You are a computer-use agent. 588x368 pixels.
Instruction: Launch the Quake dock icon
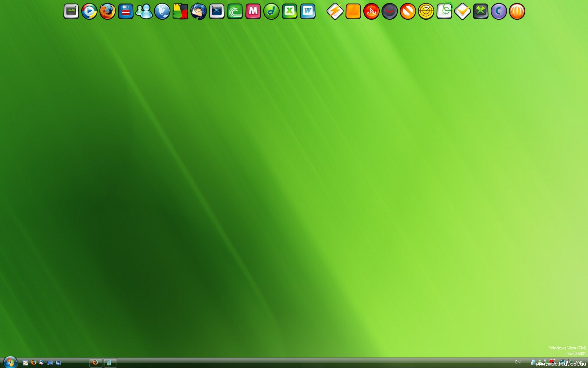pos(390,11)
